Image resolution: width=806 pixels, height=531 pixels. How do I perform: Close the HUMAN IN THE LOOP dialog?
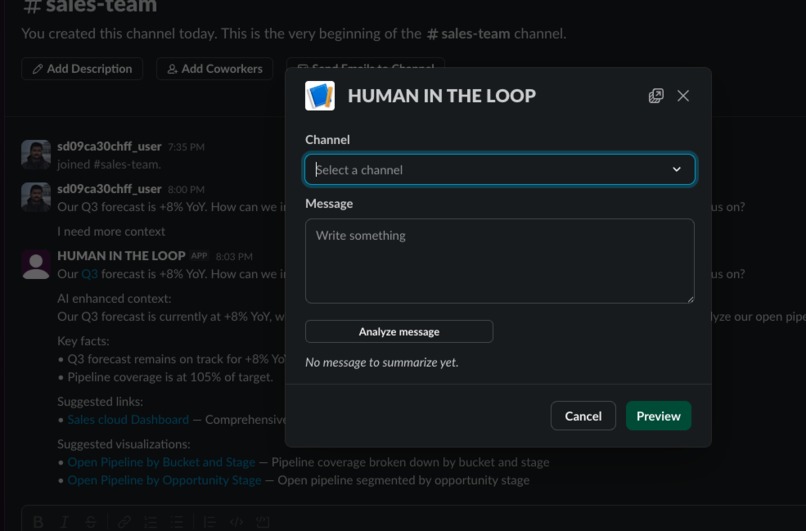(683, 96)
